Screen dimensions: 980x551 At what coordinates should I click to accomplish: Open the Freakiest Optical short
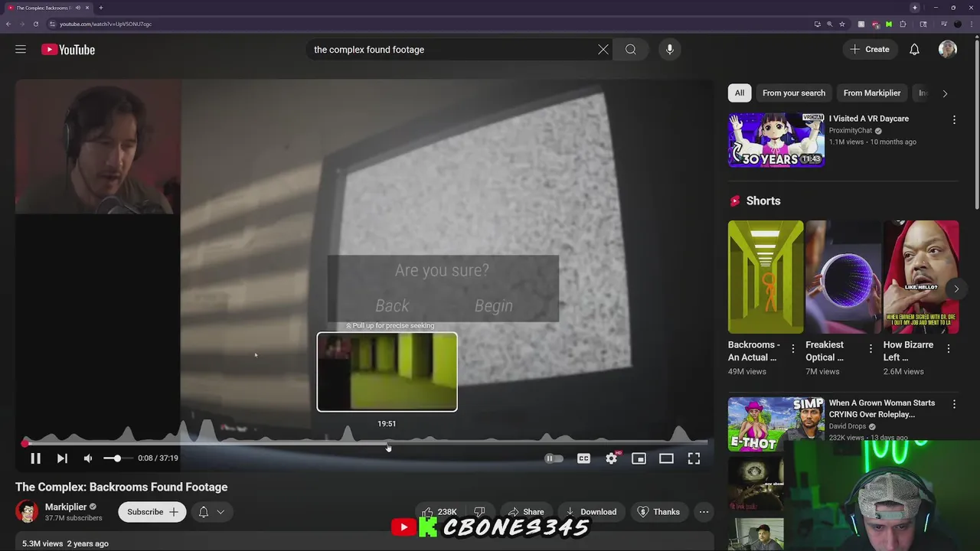843,277
